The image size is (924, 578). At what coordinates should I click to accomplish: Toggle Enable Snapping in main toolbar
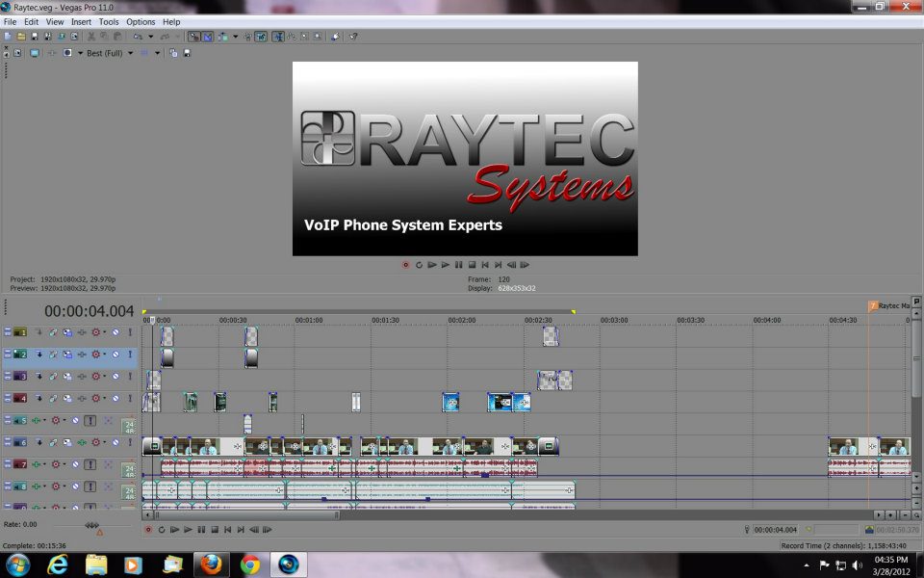point(193,37)
